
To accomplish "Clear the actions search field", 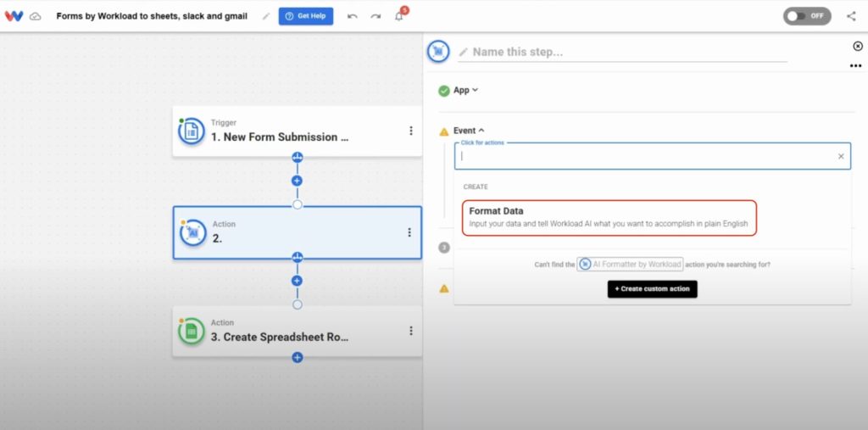I will click(x=841, y=156).
